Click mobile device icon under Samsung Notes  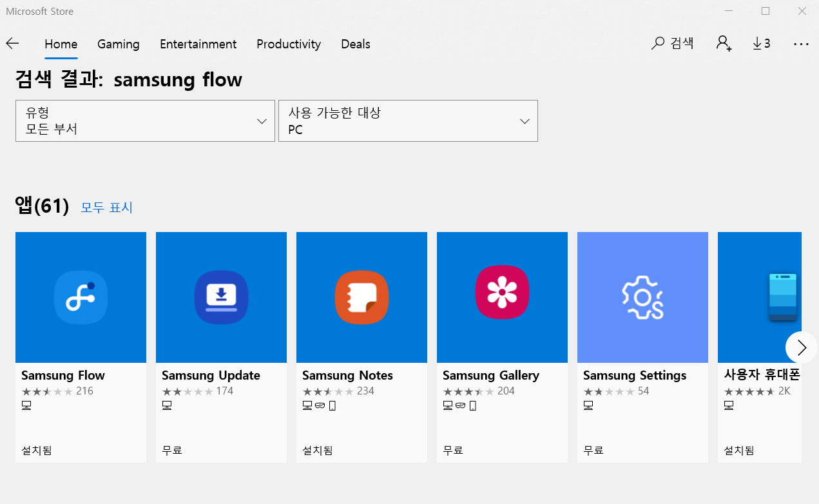pos(332,405)
